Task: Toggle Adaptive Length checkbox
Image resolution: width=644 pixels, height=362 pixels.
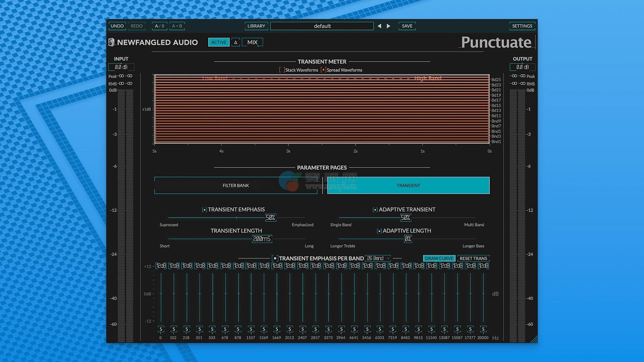Action: 379,231
